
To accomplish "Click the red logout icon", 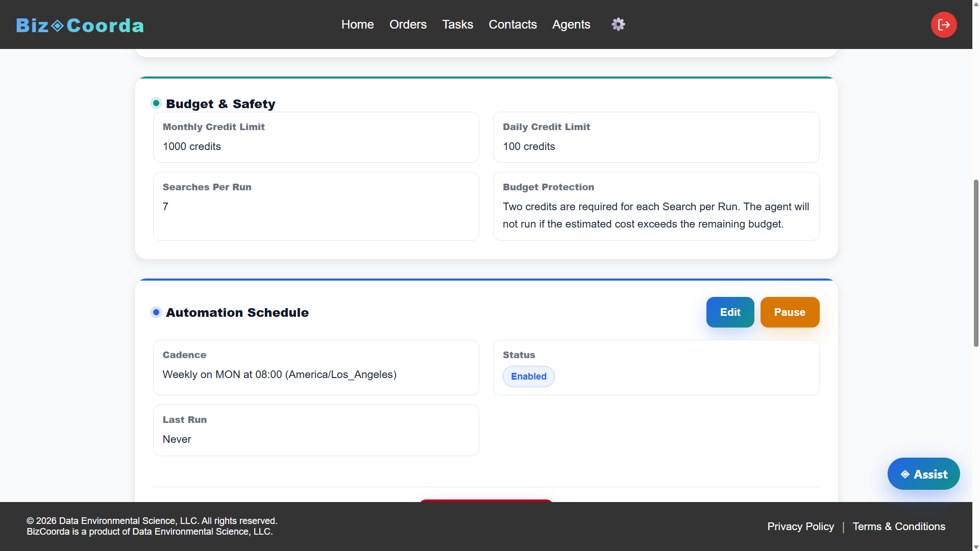I will coord(944,24).
